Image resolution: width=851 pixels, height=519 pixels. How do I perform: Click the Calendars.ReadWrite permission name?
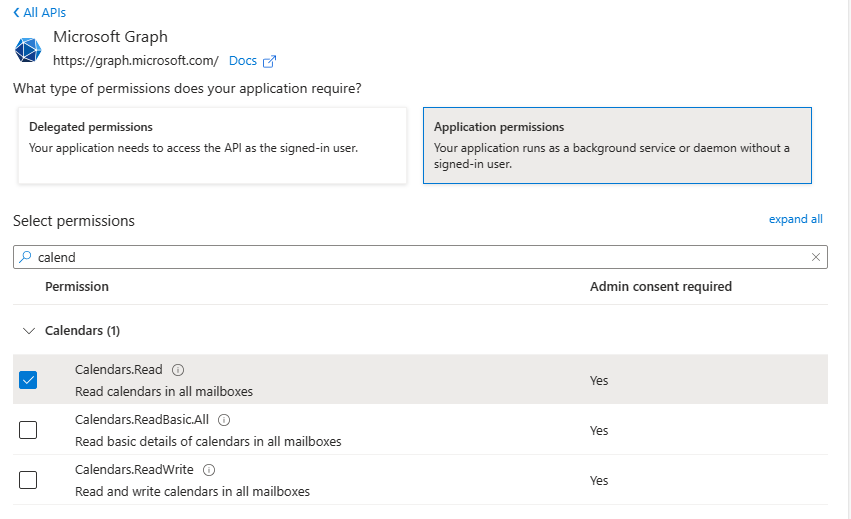click(134, 470)
